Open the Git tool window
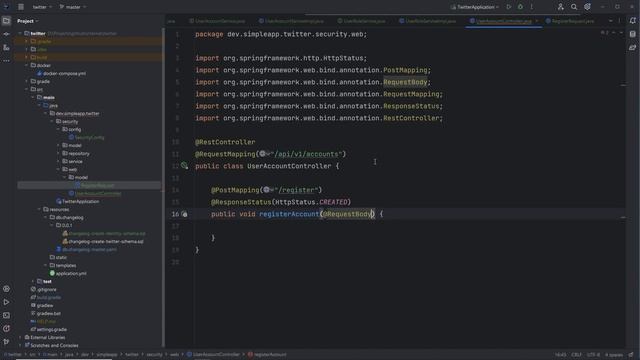The width and height of the screenshot is (640, 360). (6, 341)
